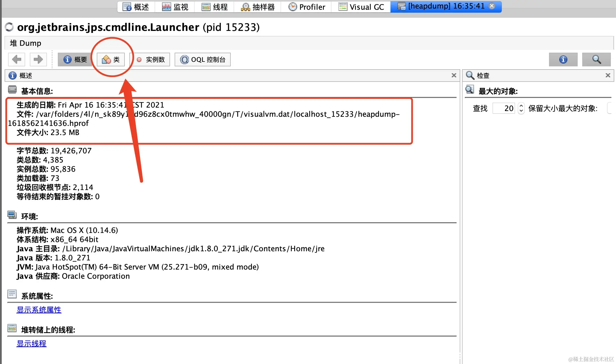Go to the 抽样器 sampler tab

tap(258, 7)
